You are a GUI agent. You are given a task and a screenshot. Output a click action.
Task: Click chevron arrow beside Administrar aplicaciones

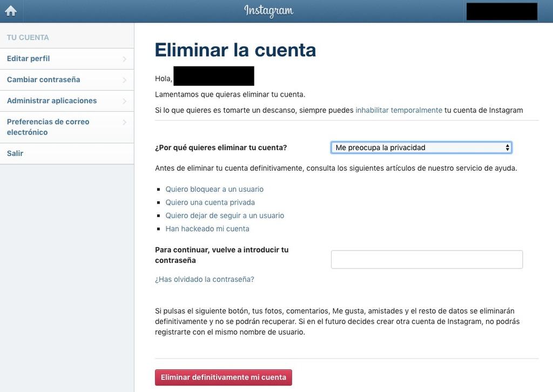click(124, 101)
